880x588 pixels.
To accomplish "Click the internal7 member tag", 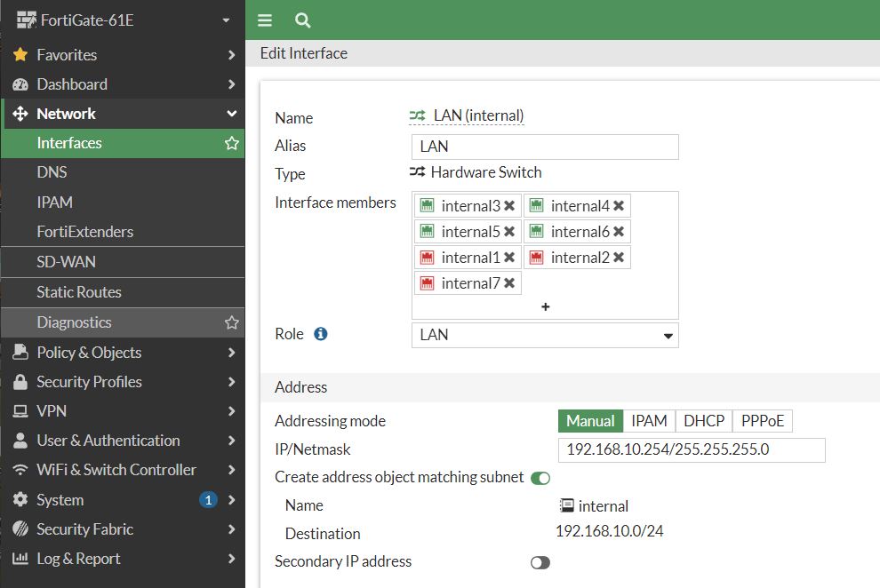I will 468,283.
